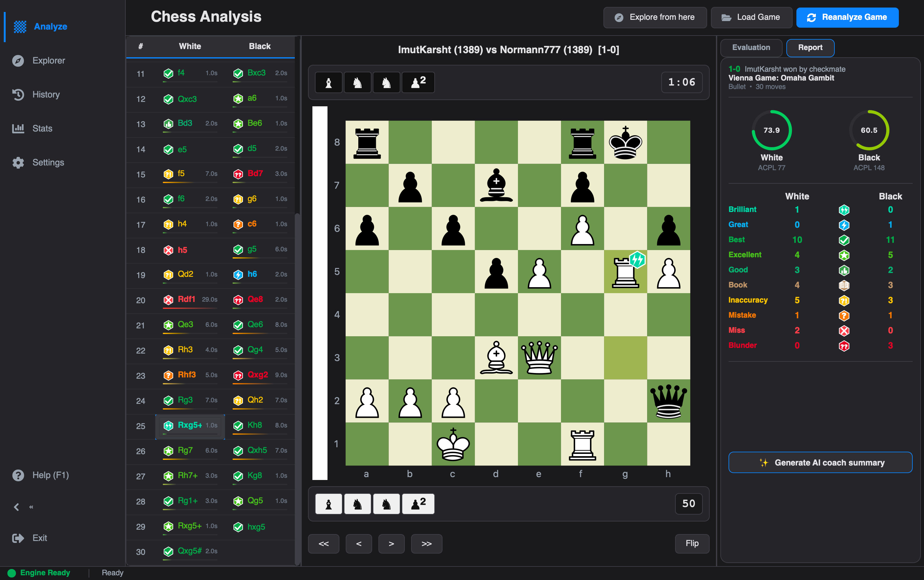Click Reanalyze Game button
The width and height of the screenshot is (924, 580).
click(847, 17)
